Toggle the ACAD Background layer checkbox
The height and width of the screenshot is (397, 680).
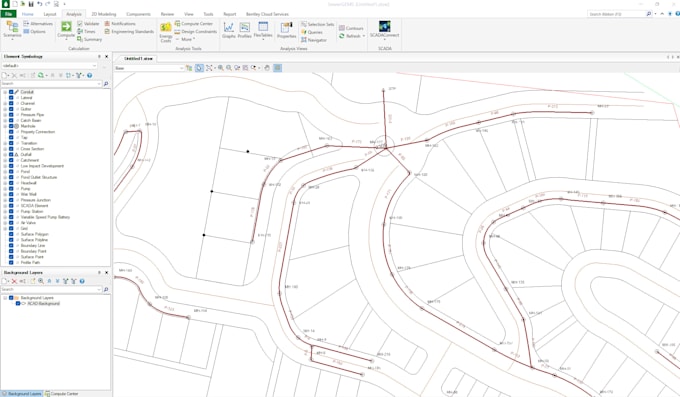[17, 303]
